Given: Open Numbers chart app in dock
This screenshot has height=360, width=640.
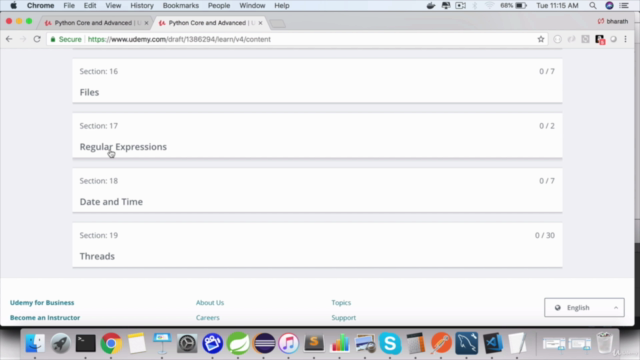Looking at the screenshot, I should point(340,343).
